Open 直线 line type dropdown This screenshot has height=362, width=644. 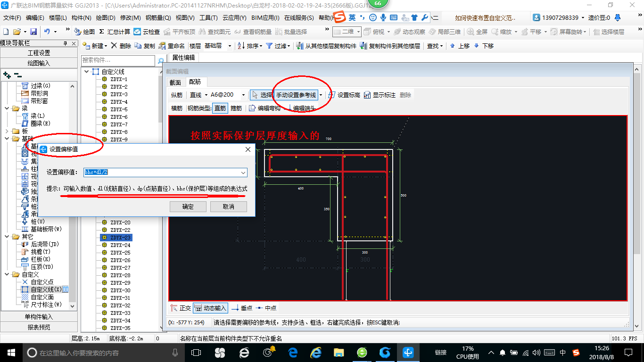205,95
